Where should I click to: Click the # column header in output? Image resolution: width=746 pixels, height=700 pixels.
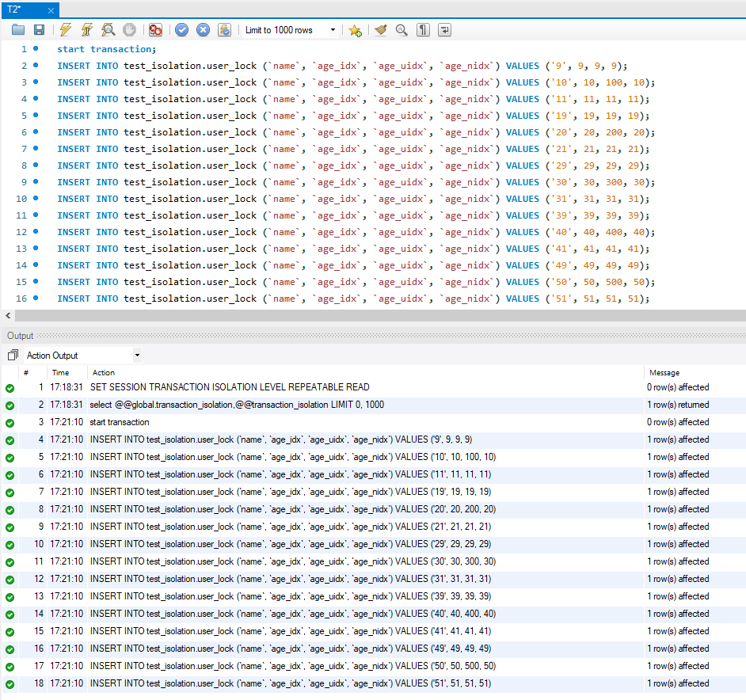point(26,373)
